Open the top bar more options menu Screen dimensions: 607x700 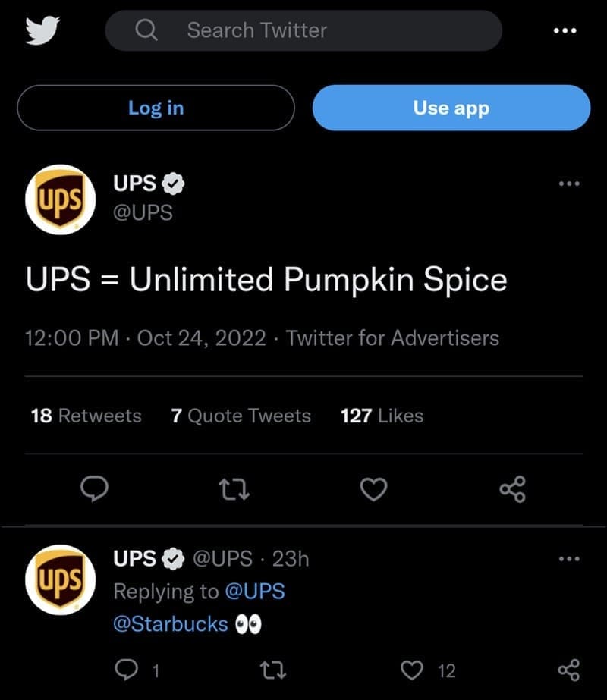coord(565,30)
